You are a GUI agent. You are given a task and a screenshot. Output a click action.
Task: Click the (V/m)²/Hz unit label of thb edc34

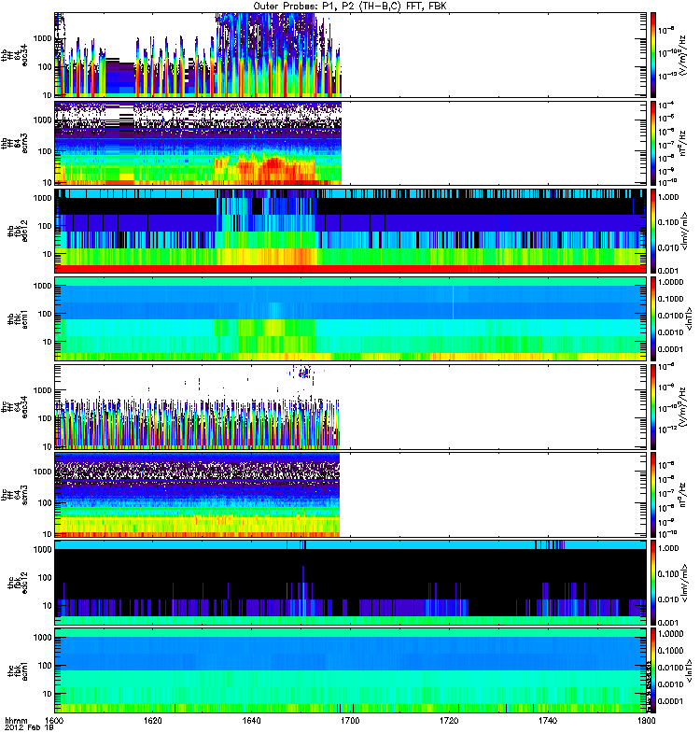coord(683,55)
